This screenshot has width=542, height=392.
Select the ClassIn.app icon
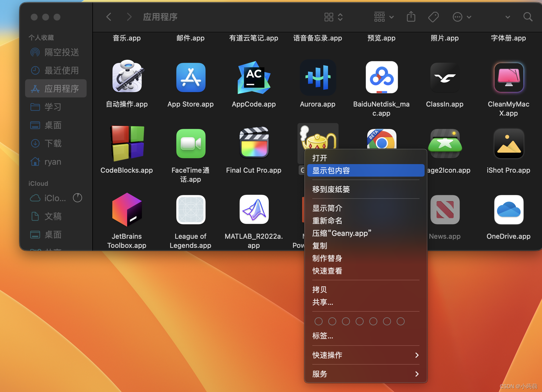[x=445, y=77]
